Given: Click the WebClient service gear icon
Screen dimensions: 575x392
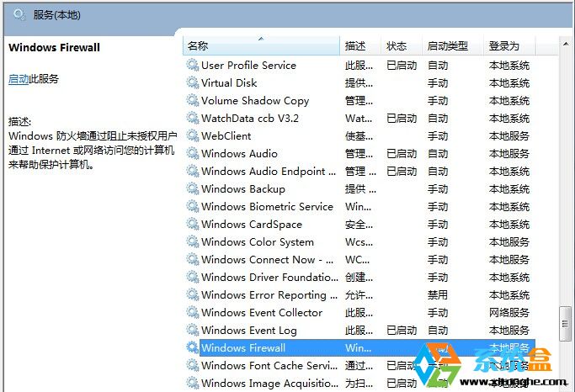Looking at the screenshot, I should 192,136.
